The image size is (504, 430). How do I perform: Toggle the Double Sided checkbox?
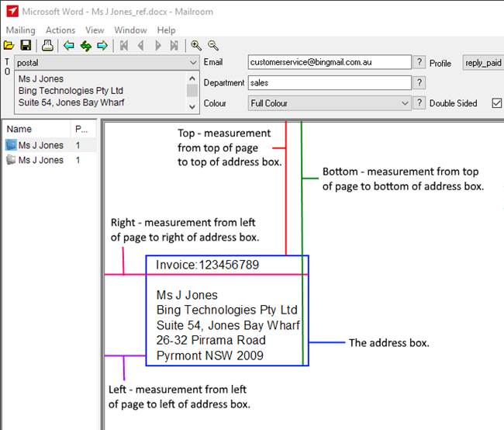click(x=496, y=103)
